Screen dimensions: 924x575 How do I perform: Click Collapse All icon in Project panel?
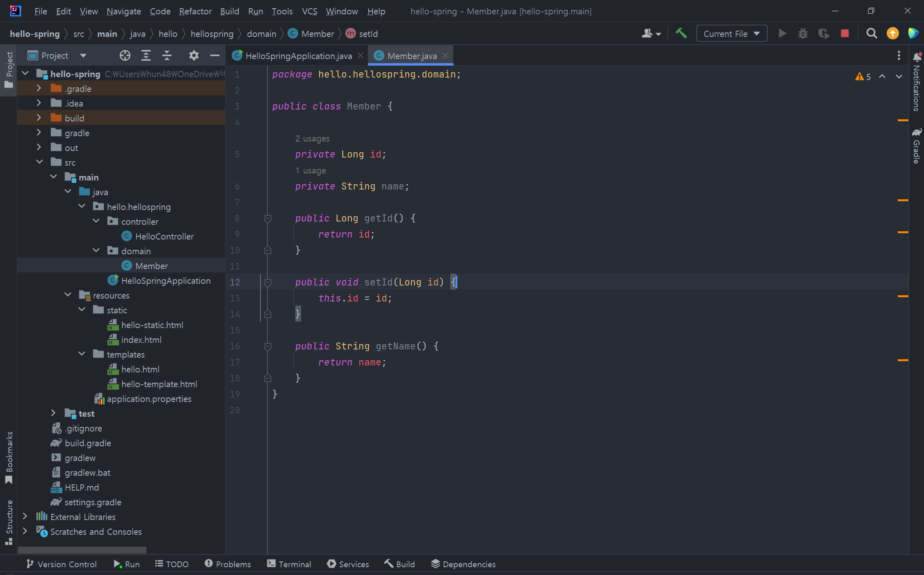tap(167, 55)
